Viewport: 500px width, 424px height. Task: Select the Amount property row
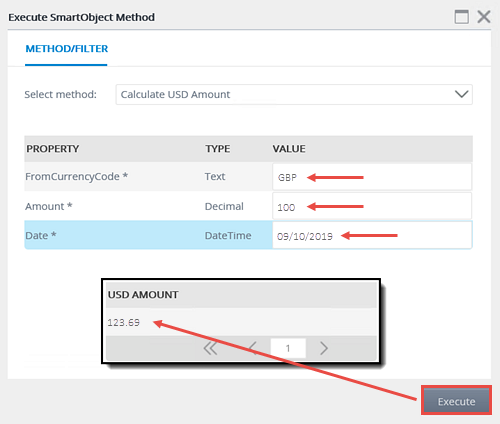pyautogui.click(x=248, y=206)
